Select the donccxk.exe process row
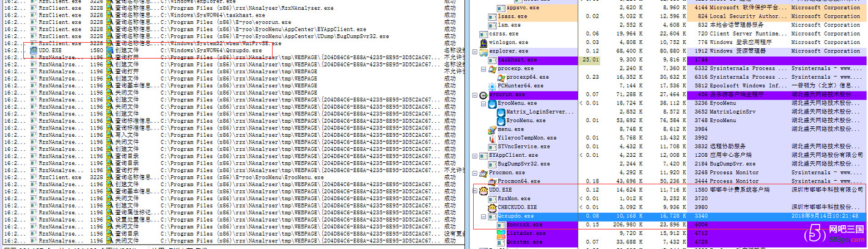Image resolution: width=868 pixels, height=249 pixels. (x=669, y=225)
